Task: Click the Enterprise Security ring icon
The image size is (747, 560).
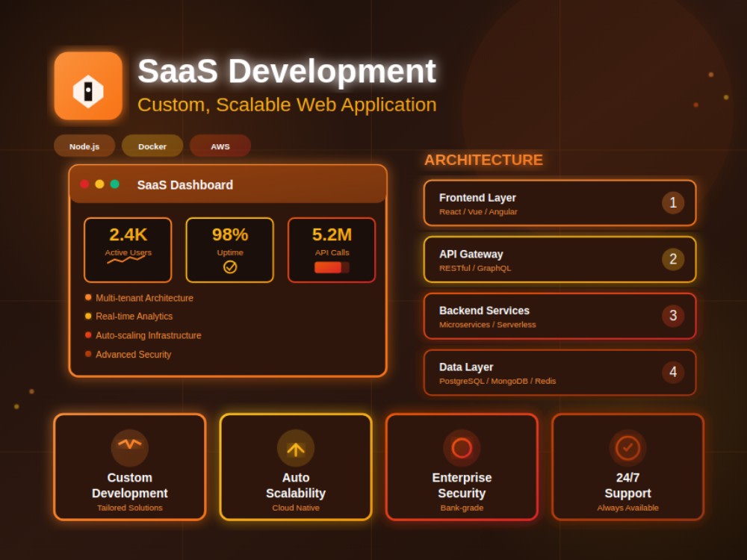Action: tap(462, 447)
